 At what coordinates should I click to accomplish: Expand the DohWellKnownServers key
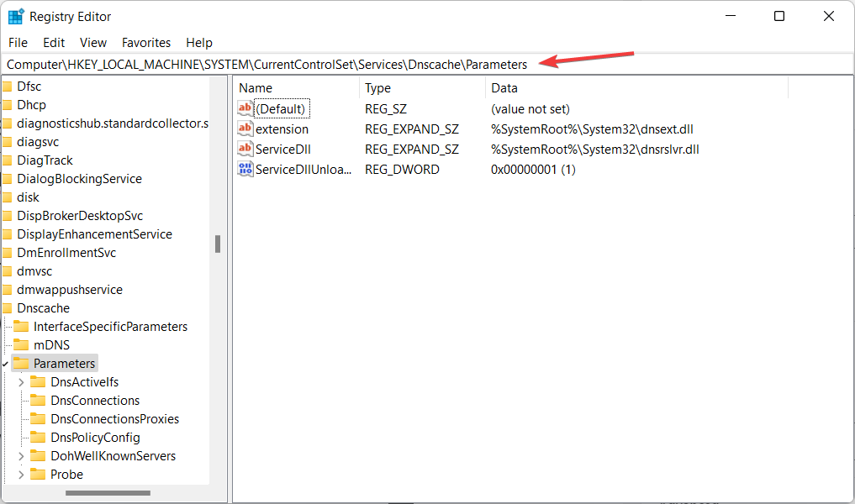click(21, 456)
